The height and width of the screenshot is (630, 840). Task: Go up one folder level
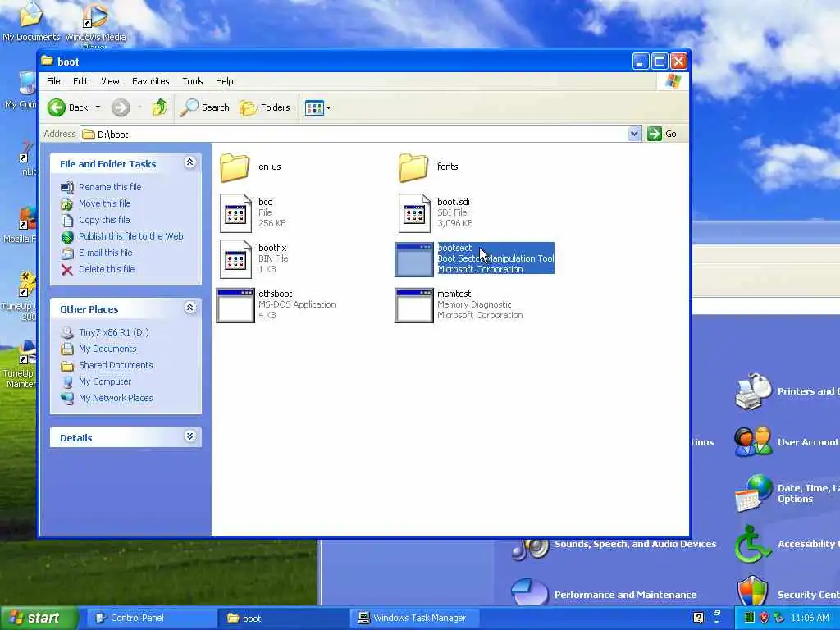click(159, 107)
